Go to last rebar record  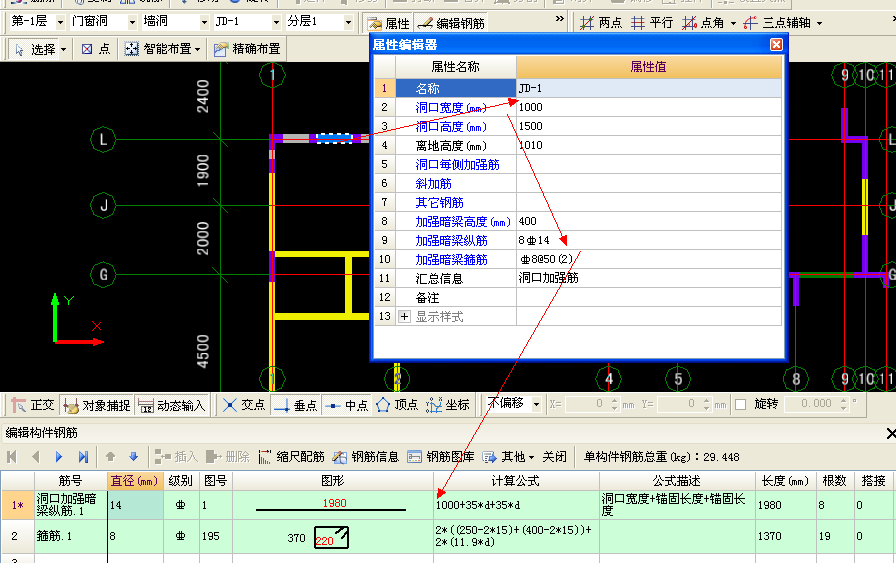[83, 457]
